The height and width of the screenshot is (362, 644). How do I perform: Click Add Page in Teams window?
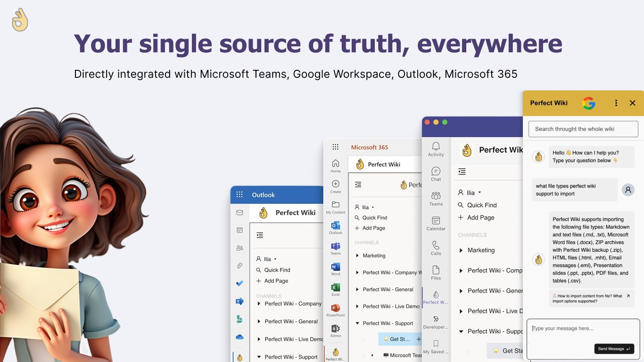[476, 217]
